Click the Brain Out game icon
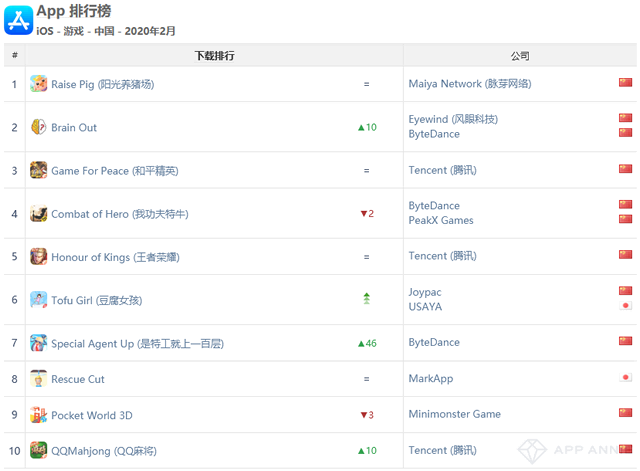Image resolution: width=640 pixels, height=471 pixels. tap(39, 127)
